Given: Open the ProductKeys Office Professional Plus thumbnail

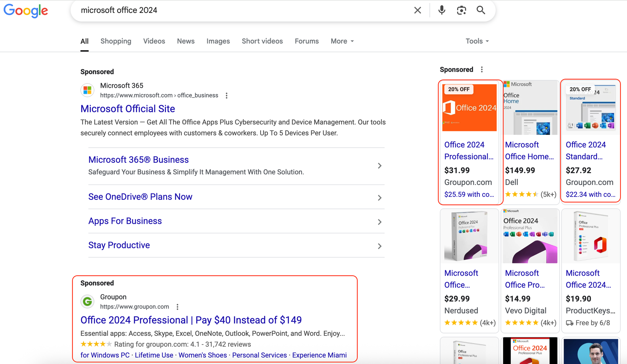Looking at the screenshot, I should pos(591,236).
